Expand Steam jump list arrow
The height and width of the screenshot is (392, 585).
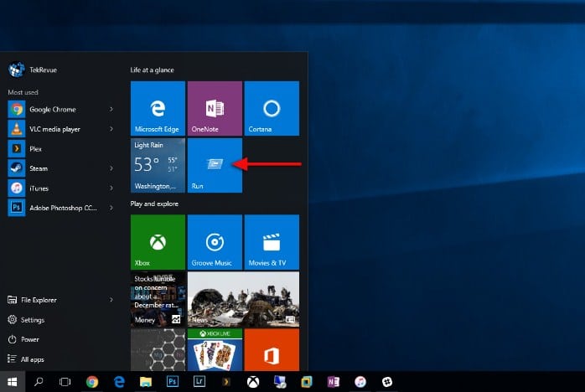point(111,168)
